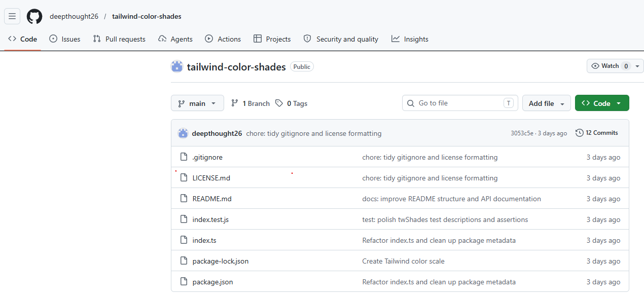The width and height of the screenshot is (644, 297).
Task: Click the Watch count badge showing 0
Action: 626,66
